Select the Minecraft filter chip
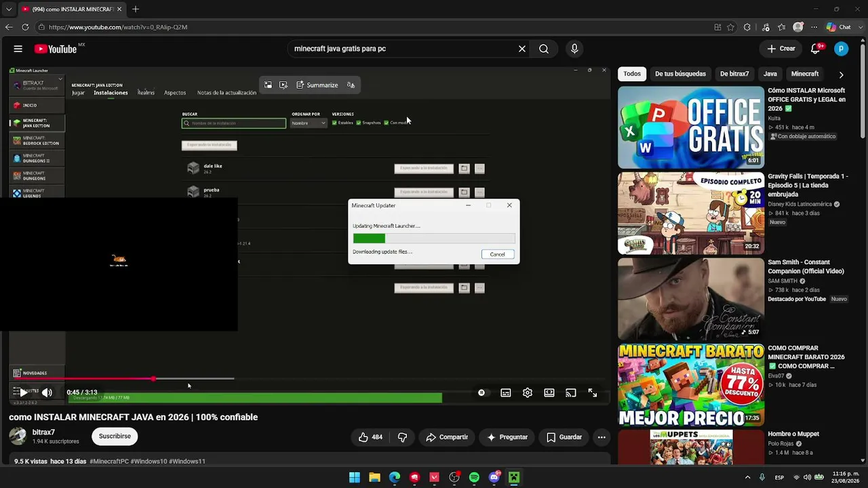The image size is (868, 488). pyautogui.click(x=805, y=74)
